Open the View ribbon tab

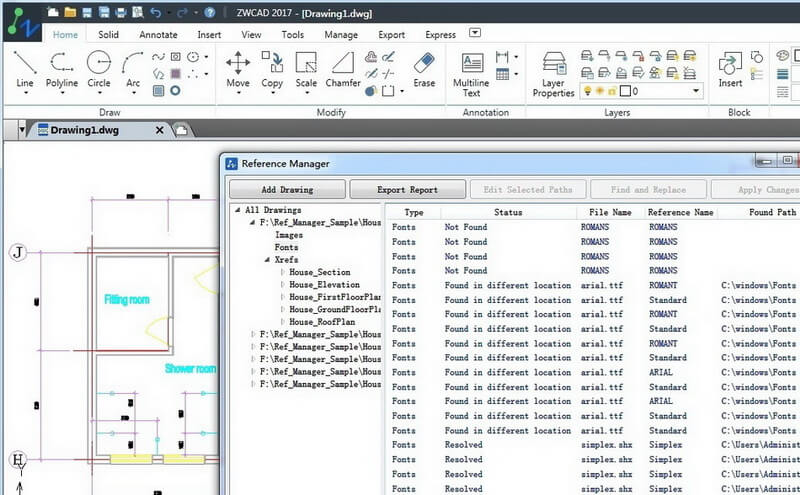click(x=251, y=35)
